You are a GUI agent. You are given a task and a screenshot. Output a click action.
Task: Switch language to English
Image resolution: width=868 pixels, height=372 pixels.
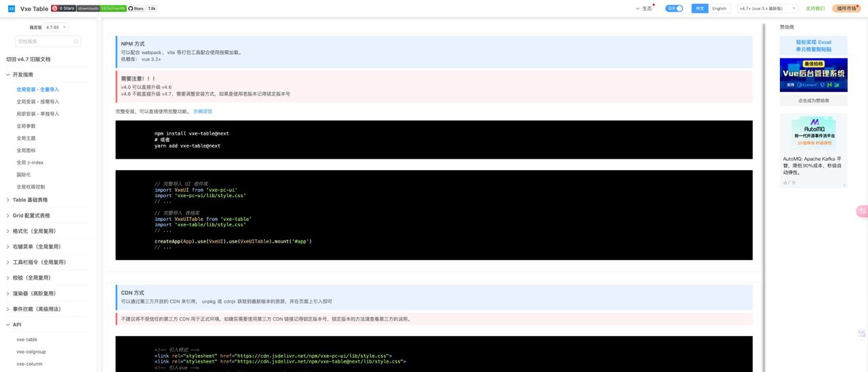click(719, 9)
